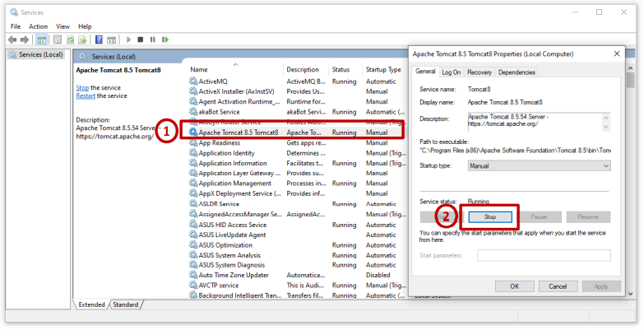Open the Help menu

(85, 26)
